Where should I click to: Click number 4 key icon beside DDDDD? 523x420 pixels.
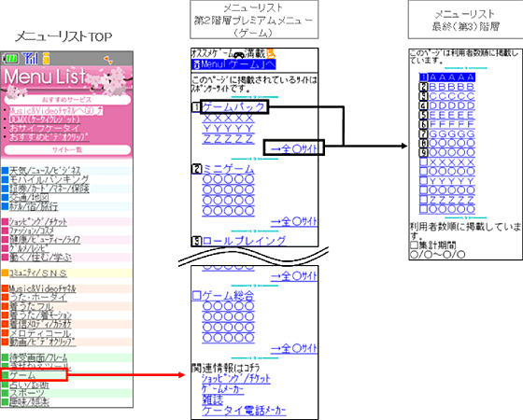click(x=423, y=105)
